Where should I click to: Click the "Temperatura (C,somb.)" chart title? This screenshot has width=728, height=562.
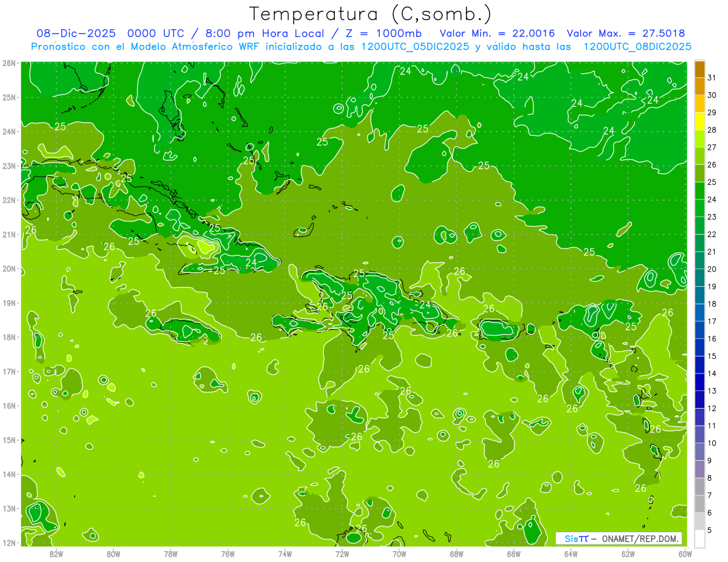click(371, 14)
